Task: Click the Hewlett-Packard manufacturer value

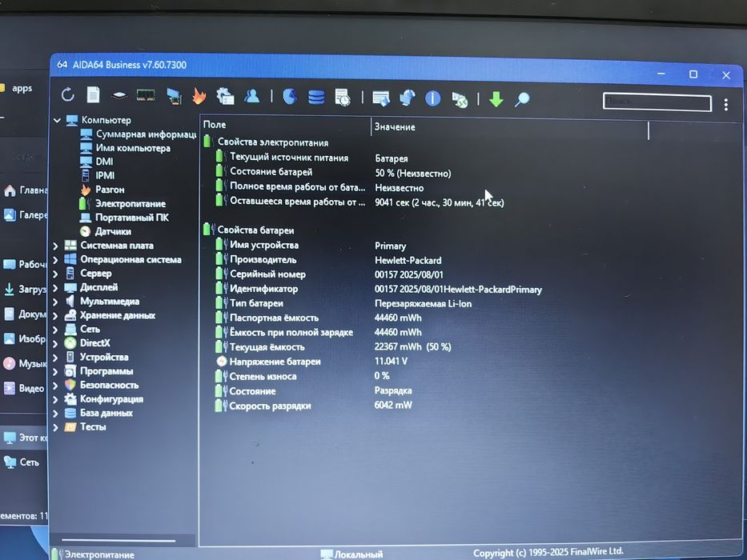Action: coord(408,261)
